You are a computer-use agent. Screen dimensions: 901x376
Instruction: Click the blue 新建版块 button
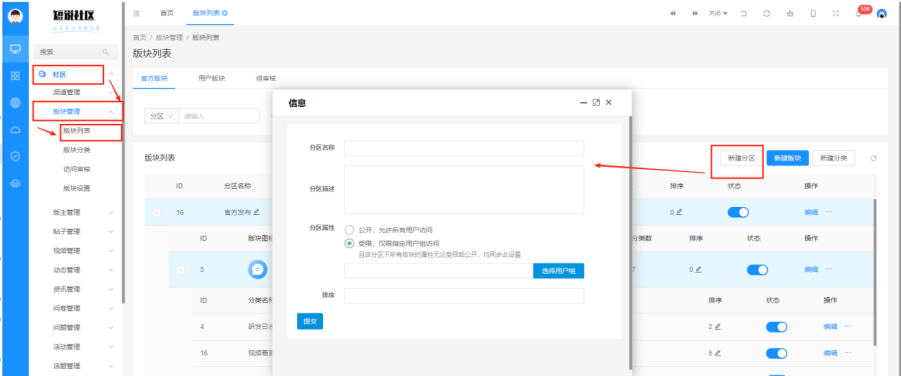pos(787,158)
